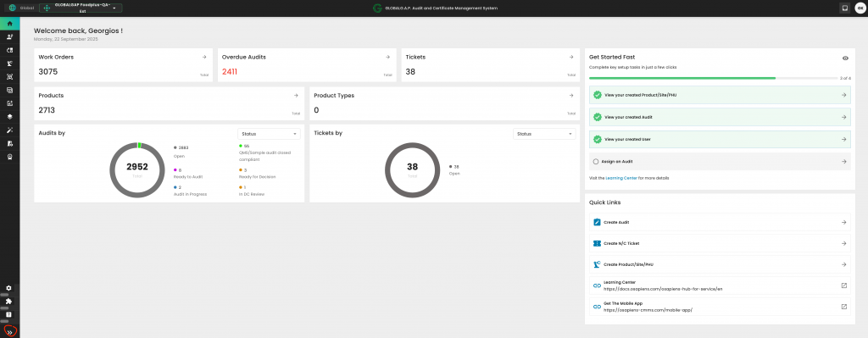Open Get The Mobile App external link
Image resolution: width=868 pixels, height=338 pixels.
[x=843, y=307]
